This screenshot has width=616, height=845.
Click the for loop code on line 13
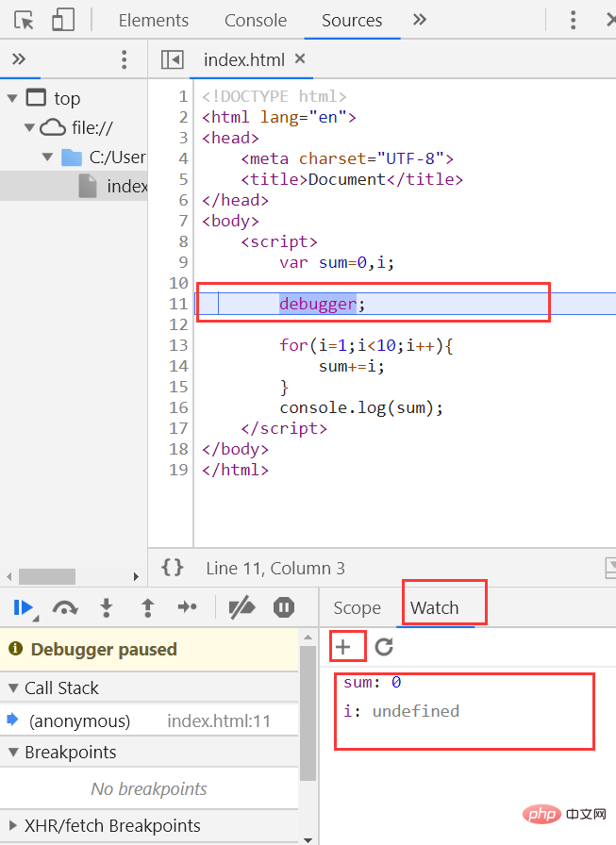pos(366,345)
